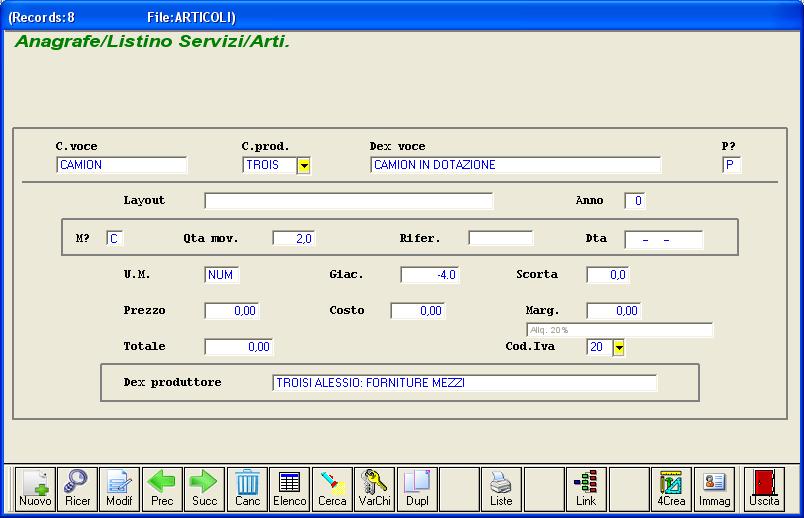
Task: Select the Modif edit record icon
Action: coord(119,489)
